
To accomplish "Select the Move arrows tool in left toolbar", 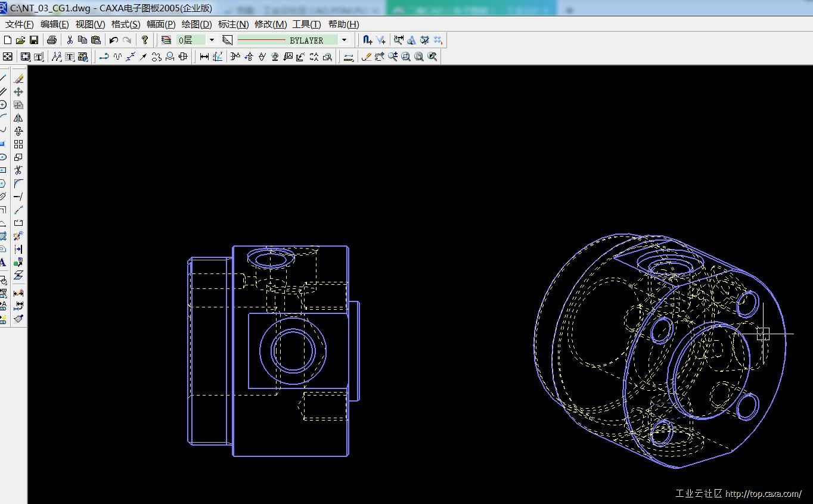I will click(x=18, y=92).
